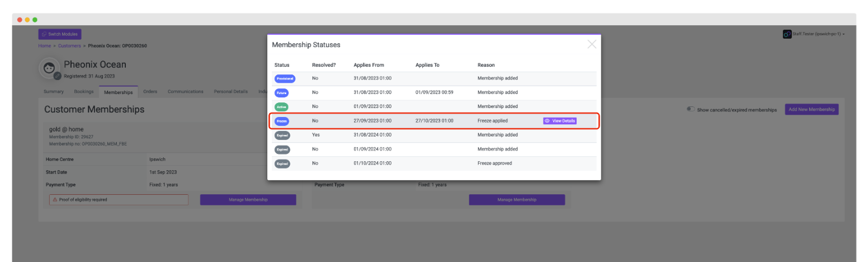
Task: Click the Proof of eligibility required warning
Action: 119,200
